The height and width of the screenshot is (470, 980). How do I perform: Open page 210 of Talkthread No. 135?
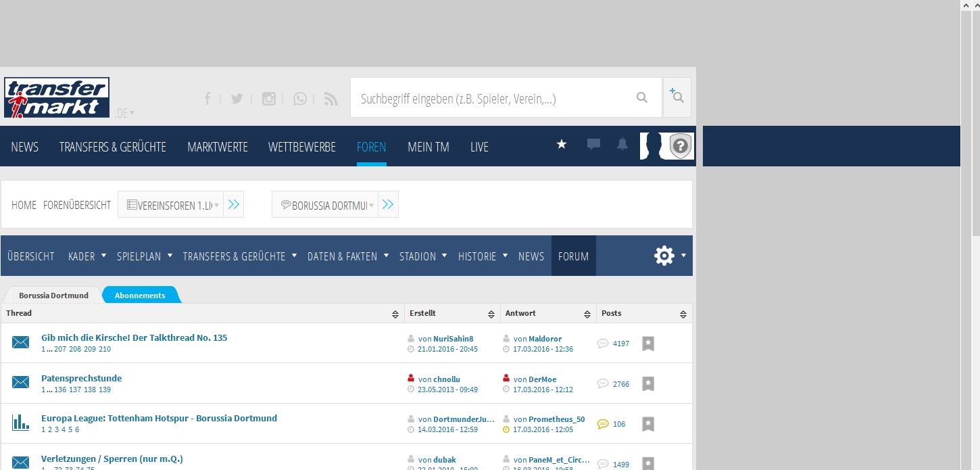(105, 349)
